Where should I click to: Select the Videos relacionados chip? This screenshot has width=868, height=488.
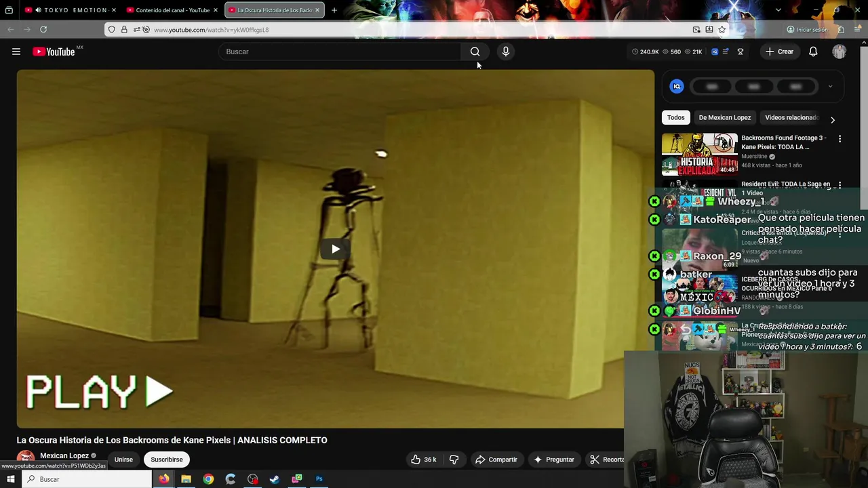pyautogui.click(x=791, y=117)
